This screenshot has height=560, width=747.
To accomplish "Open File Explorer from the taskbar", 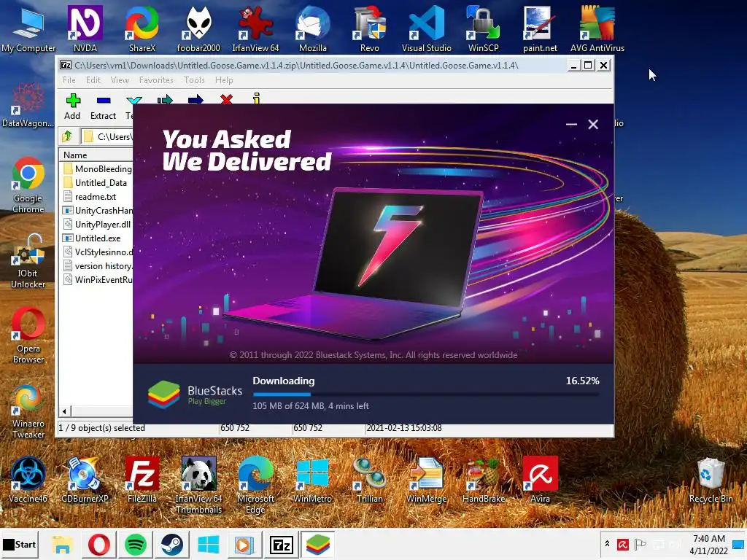I will click(62, 544).
